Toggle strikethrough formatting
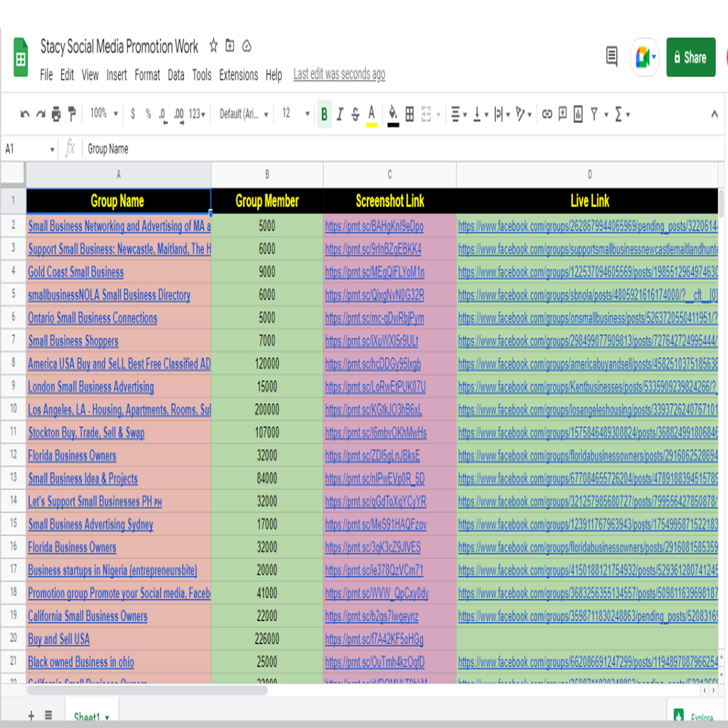 pos(355,114)
